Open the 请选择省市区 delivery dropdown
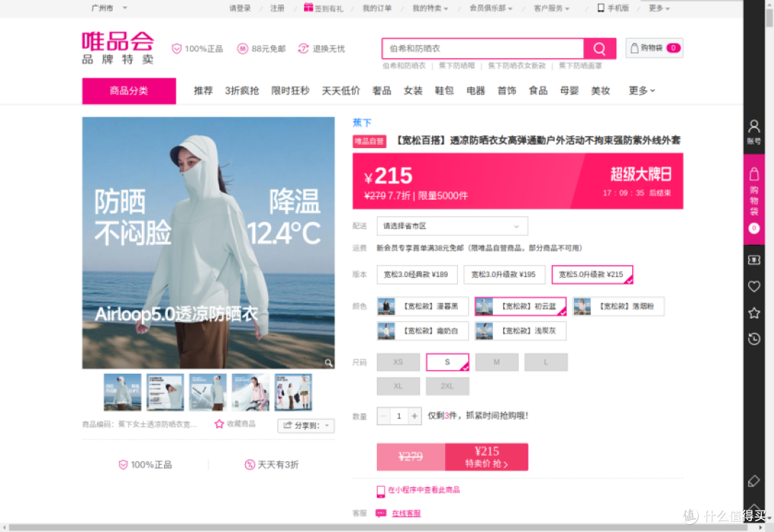 [452, 226]
